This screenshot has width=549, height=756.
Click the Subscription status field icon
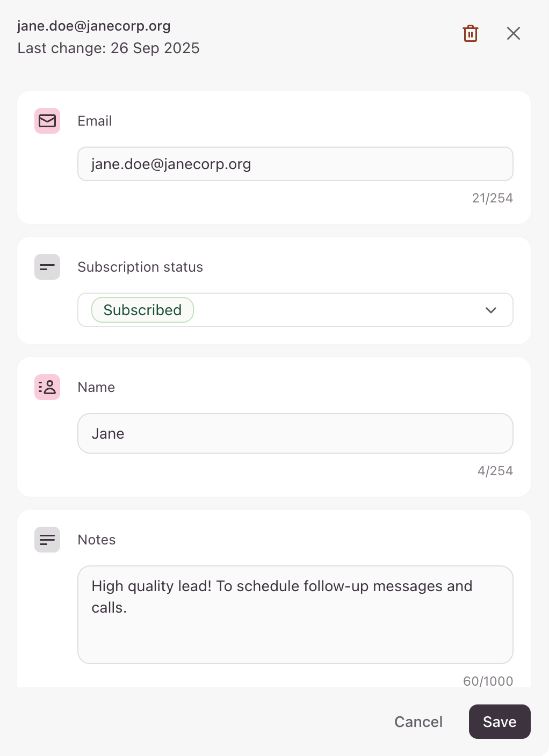pyautogui.click(x=47, y=267)
